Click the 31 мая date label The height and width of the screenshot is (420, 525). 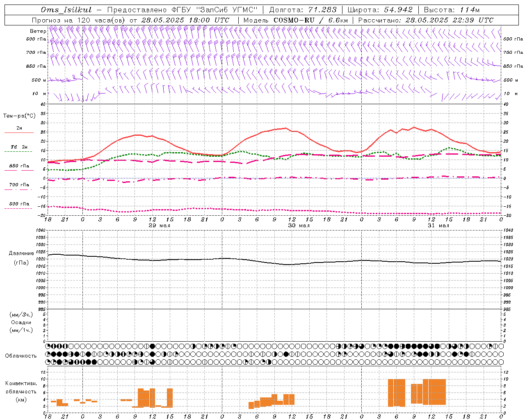click(438, 226)
